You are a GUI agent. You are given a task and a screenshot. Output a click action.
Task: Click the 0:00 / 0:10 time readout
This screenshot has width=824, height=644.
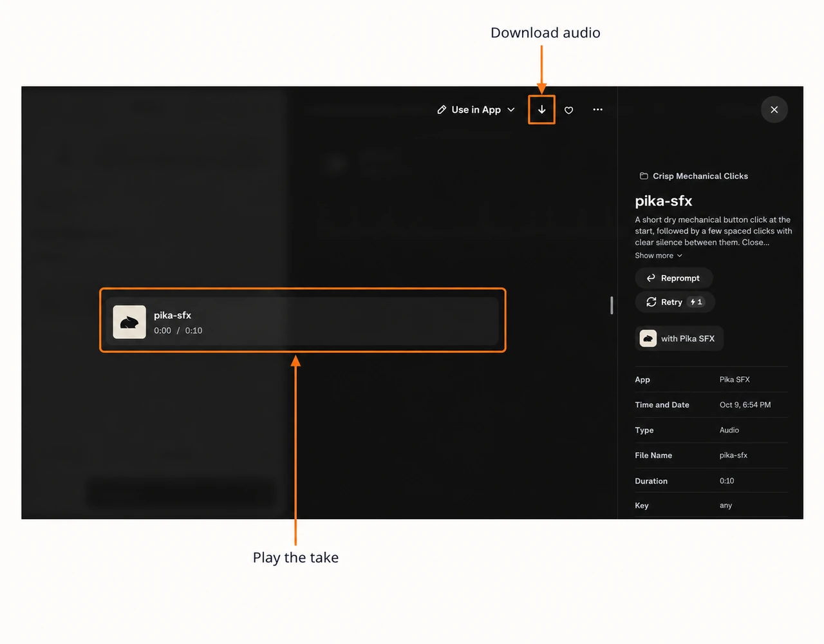pyautogui.click(x=178, y=330)
